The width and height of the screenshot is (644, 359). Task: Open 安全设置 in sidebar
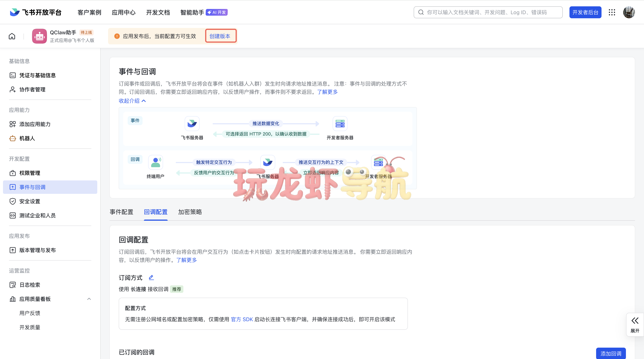[x=50, y=201]
